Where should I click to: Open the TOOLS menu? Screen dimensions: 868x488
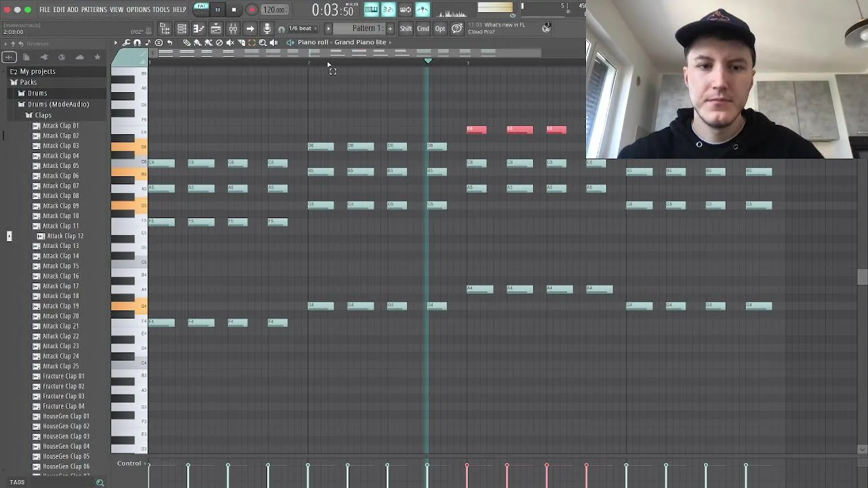(x=161, y=9)
